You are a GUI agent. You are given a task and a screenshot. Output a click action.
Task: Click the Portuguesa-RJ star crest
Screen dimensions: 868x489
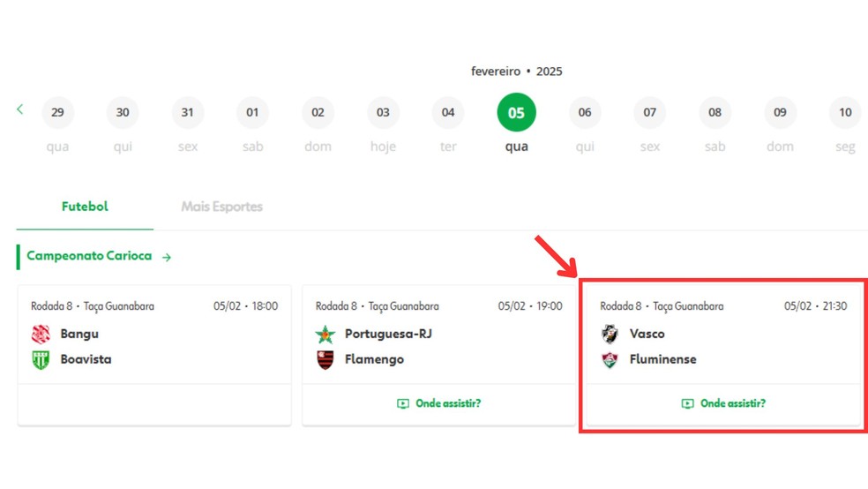point(325,335)
